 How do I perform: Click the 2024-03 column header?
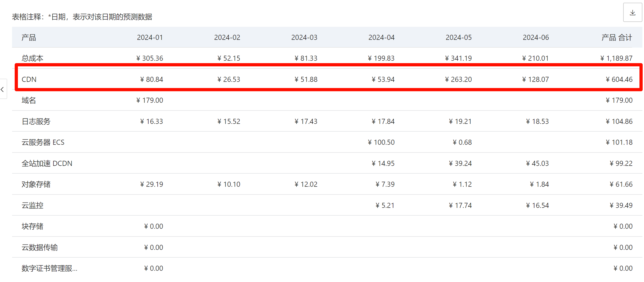pyautogui.click(x=304, y=37)
